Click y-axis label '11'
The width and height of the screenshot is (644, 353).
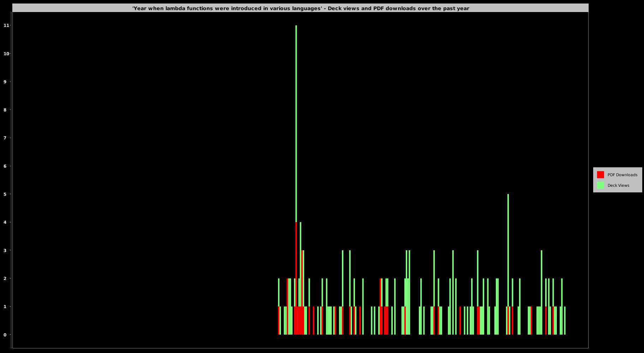[x=6, y=25]
